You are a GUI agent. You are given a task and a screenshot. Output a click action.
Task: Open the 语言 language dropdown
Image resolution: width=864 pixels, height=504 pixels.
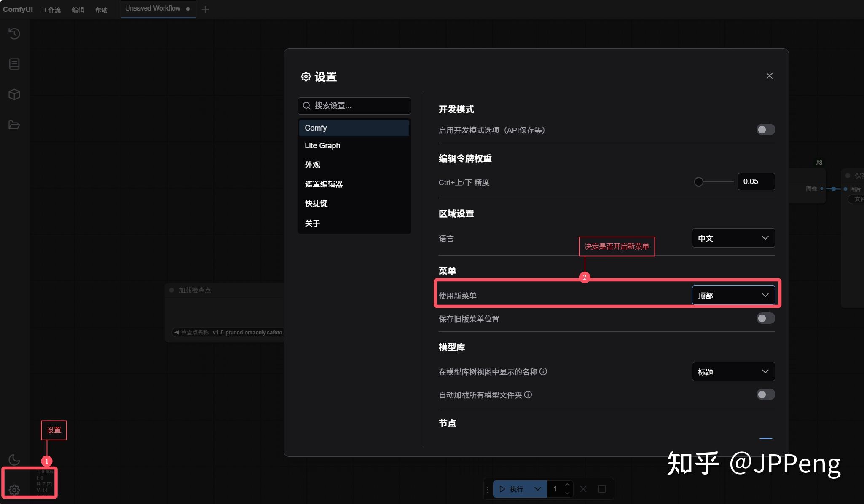tap(733, 238)
